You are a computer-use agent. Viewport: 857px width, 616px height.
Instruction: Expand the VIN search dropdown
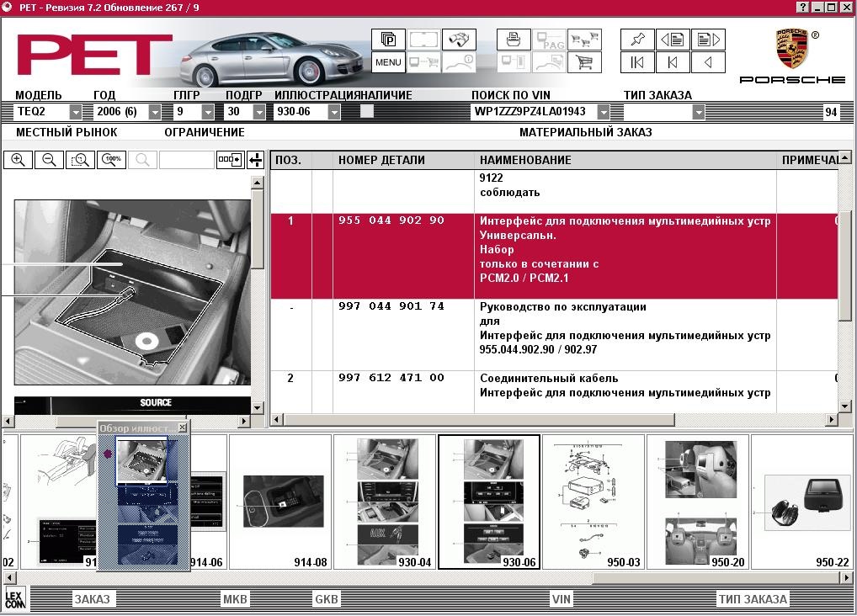click(604, 112)
